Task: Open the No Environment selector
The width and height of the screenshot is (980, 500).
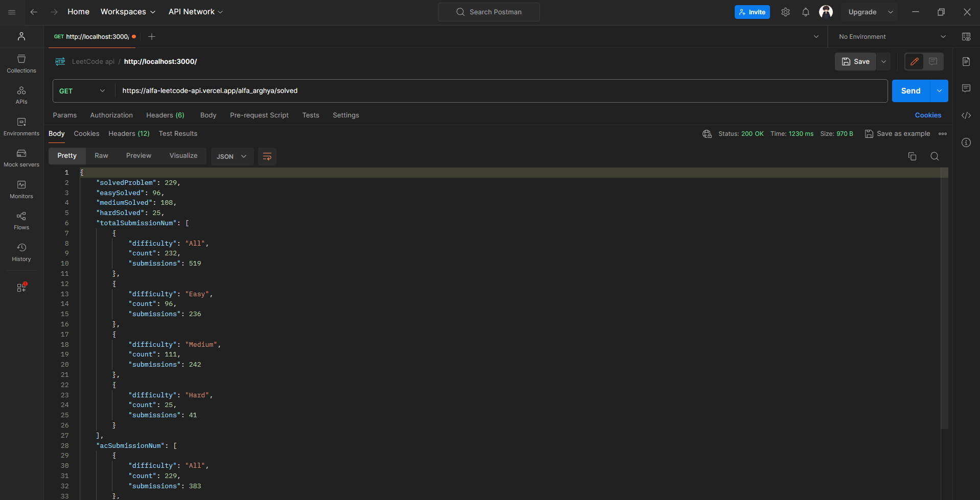Action: (x=892, y=37)
